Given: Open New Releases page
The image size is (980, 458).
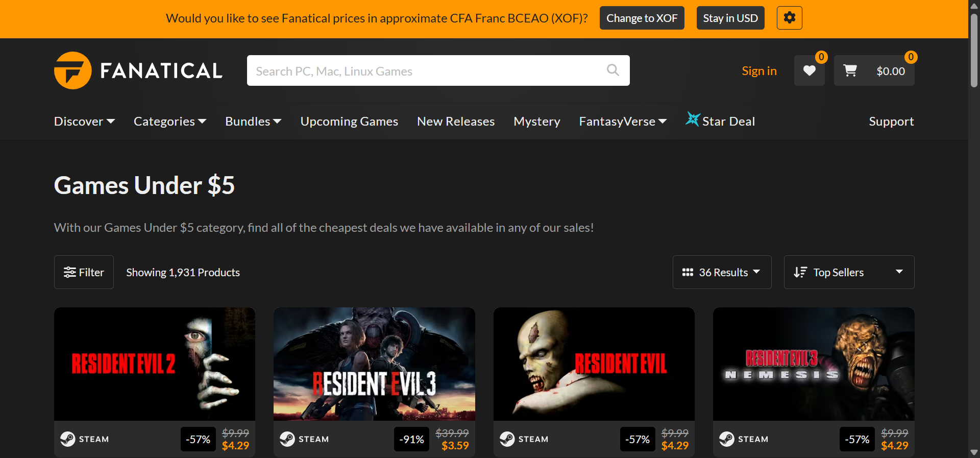Looking at the screenshot, I should (x=456, y=122).
